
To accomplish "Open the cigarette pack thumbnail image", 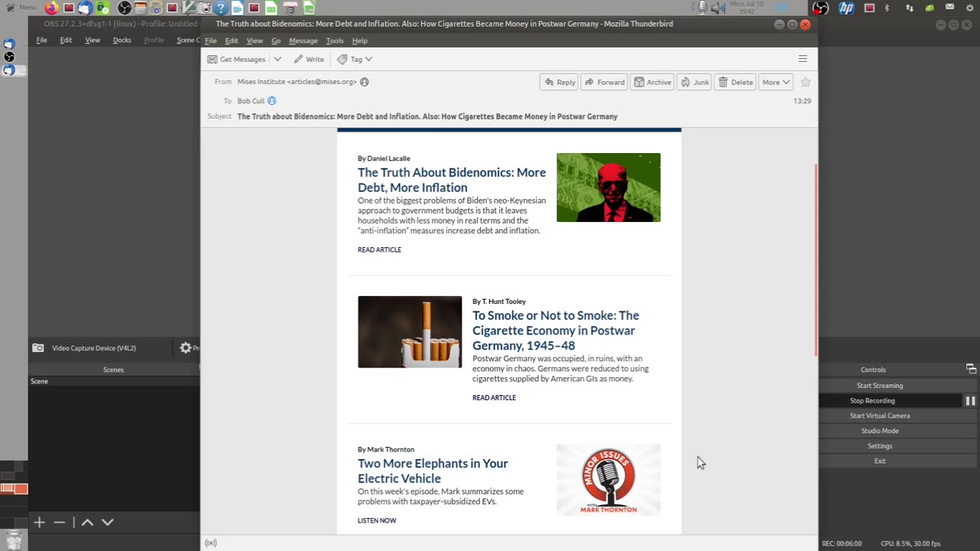I will pos(410,332).
